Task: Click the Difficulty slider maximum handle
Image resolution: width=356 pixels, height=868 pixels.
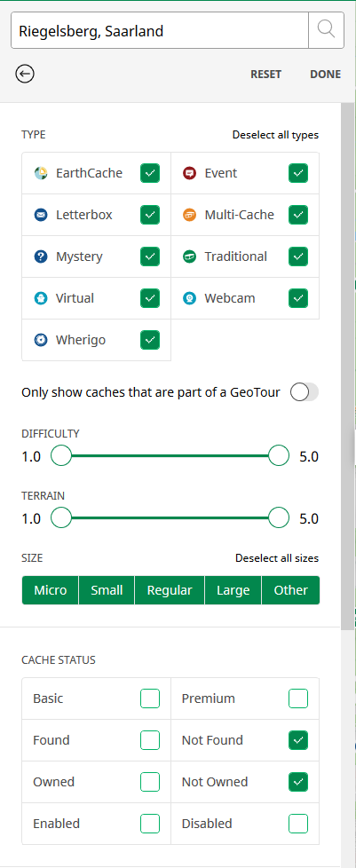Action: (279, 455)
